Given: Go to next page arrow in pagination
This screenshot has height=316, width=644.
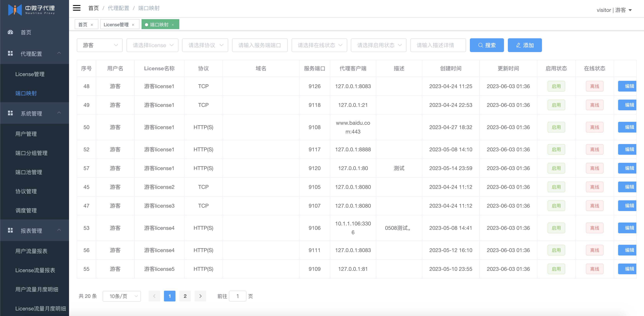Looking at the screenshot, I should point(200,296).
